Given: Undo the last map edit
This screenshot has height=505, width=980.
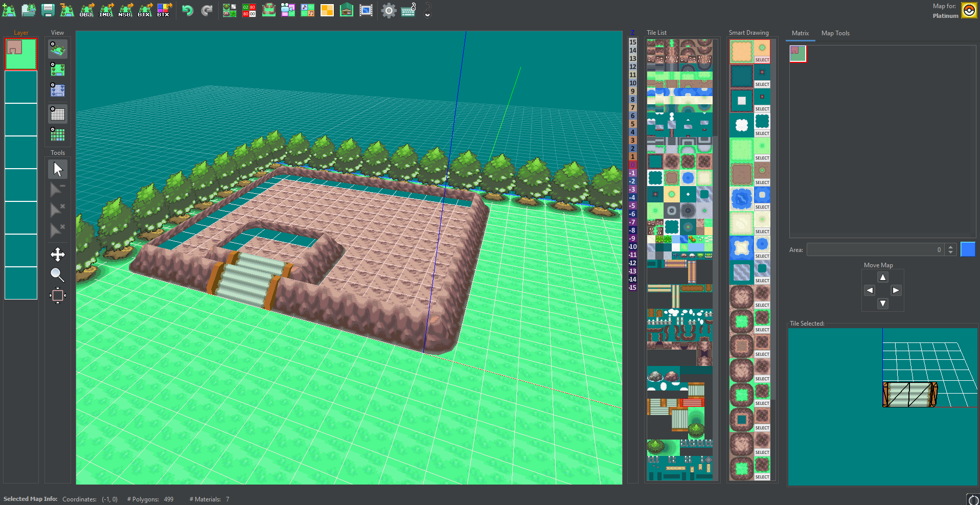Looking at the screenshot, I should (x=188, y=10).
